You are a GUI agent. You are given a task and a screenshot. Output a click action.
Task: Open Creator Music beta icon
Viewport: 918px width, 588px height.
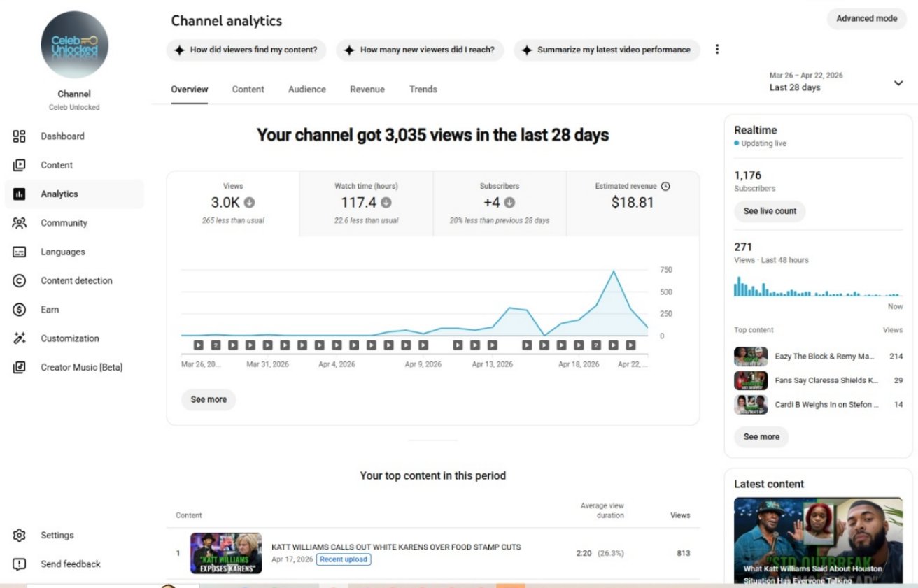(20, 367)
